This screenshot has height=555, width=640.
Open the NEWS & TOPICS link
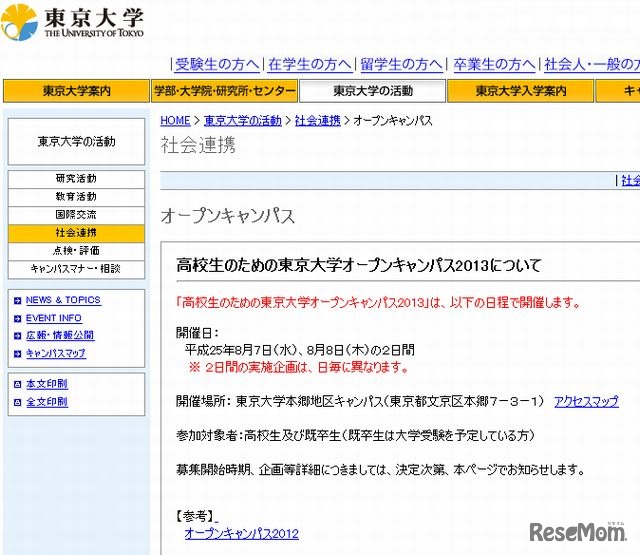63,300
